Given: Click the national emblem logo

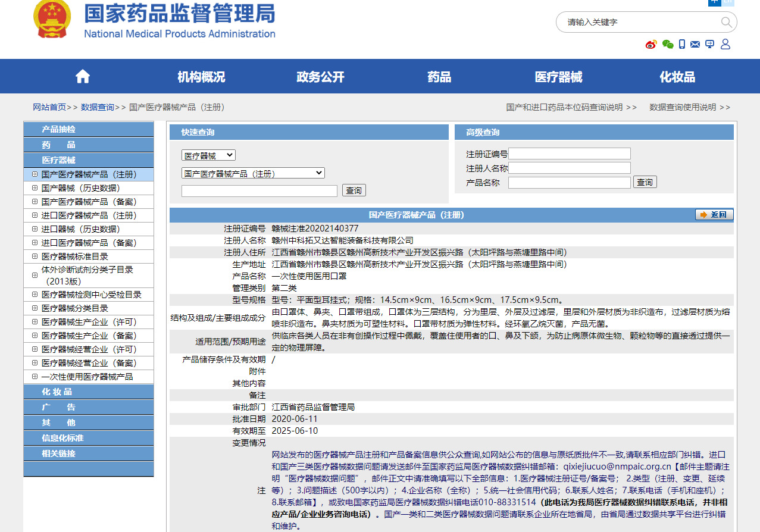Looking at the screenshot, I should [x=52, y=18].
